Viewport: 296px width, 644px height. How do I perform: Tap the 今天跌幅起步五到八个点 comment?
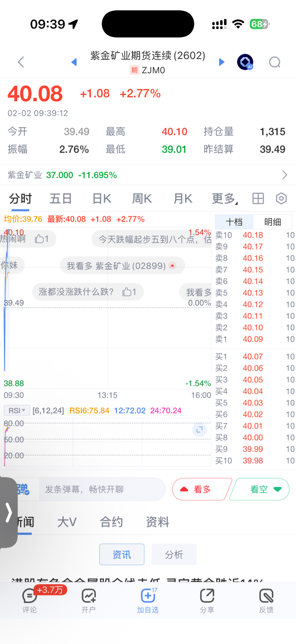(x=152, y=239)
